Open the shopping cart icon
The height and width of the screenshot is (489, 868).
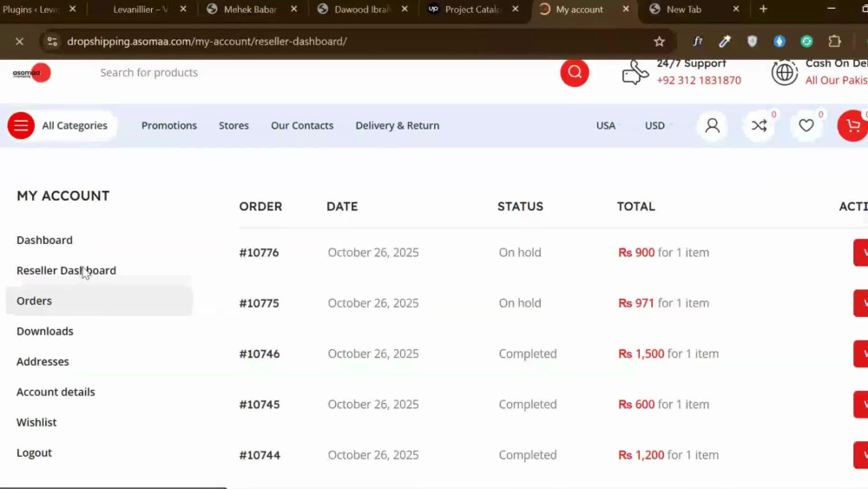(852, 126)
